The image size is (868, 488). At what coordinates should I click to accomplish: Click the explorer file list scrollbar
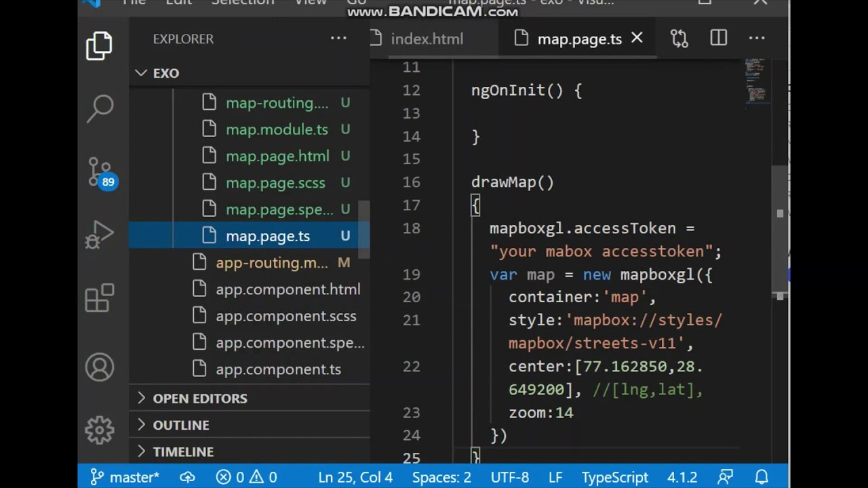pos(365,229)
